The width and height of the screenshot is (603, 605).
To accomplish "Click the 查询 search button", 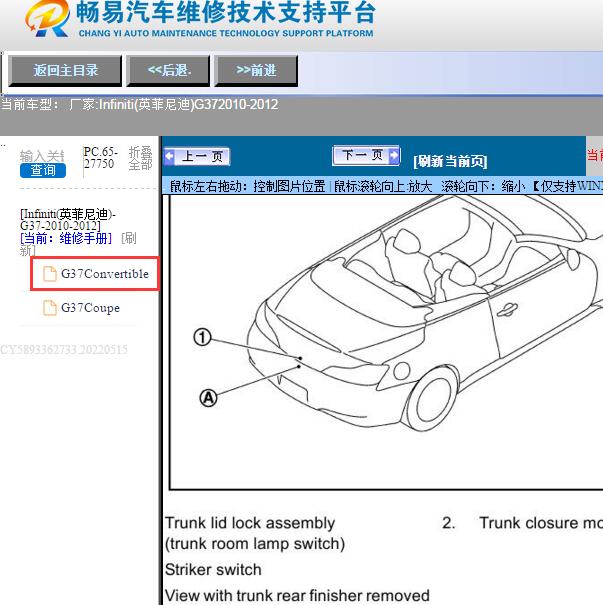I will coord(43,170).
